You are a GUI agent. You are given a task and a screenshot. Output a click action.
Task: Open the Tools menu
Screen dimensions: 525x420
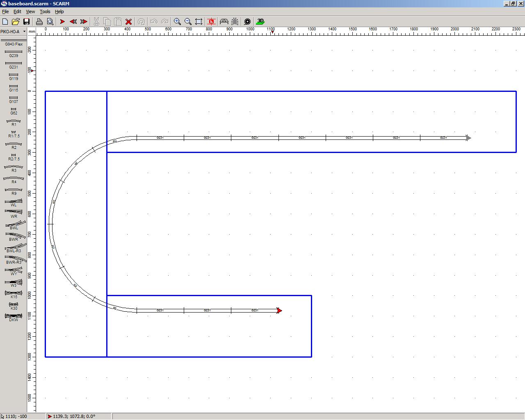(45, 11)
